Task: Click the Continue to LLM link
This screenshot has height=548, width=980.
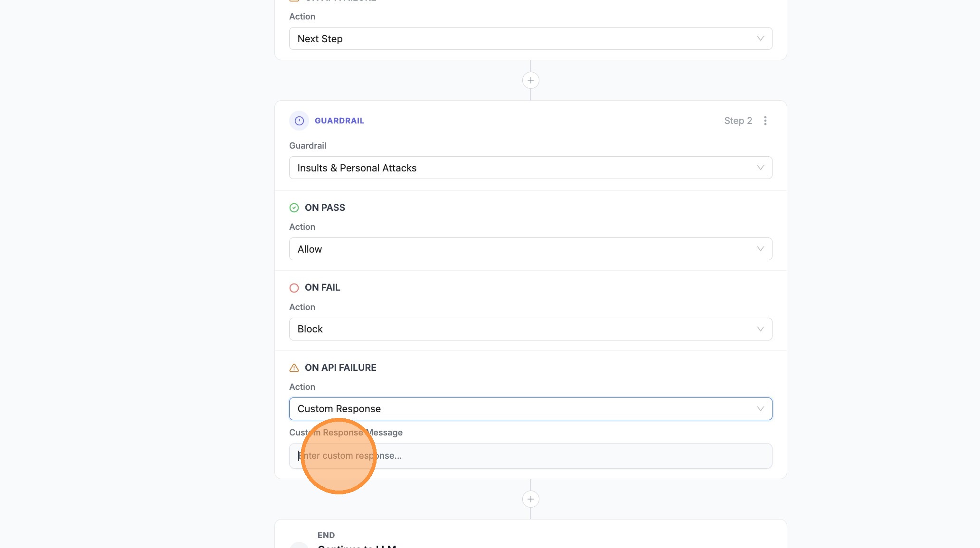Action: (357, 546)
